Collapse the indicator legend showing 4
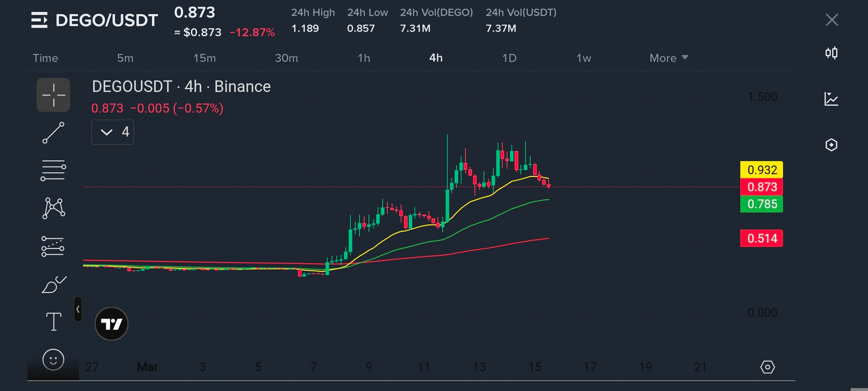This screenshot has width=868, height=391. pos(112,132)
